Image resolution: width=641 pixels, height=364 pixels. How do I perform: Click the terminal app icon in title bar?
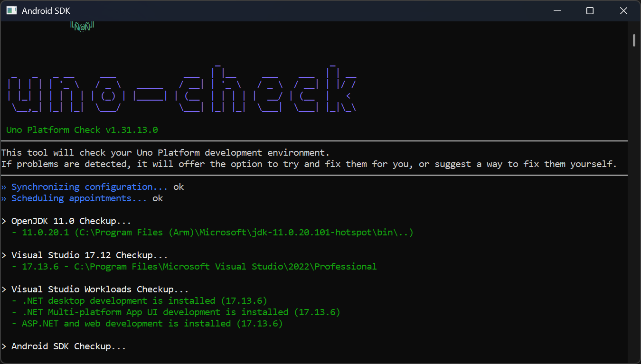(x=12, y=10)
